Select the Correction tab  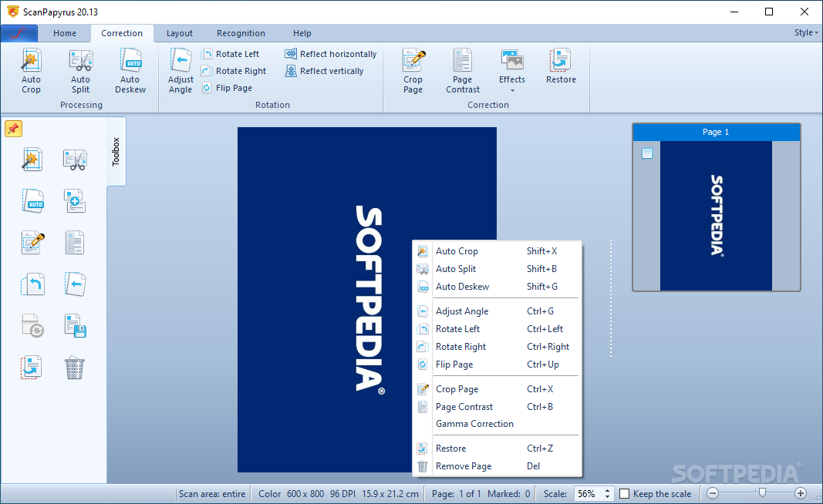click(122, 33)
